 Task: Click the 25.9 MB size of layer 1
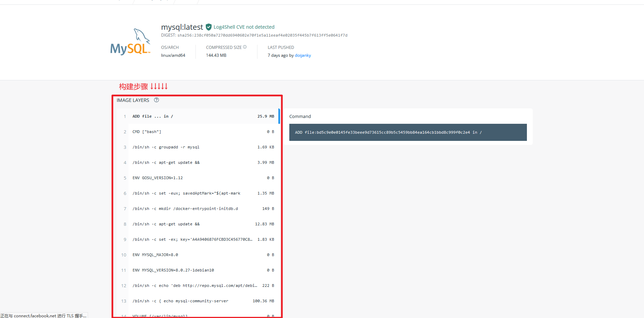266,116
